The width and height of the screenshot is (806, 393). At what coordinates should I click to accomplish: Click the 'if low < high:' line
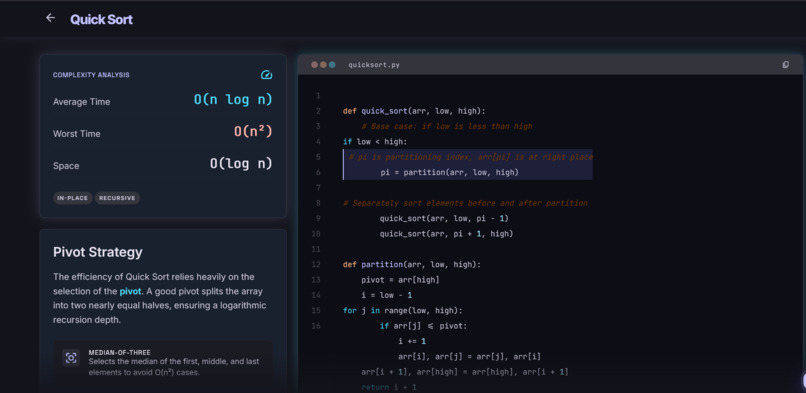(x=375, y=142)
